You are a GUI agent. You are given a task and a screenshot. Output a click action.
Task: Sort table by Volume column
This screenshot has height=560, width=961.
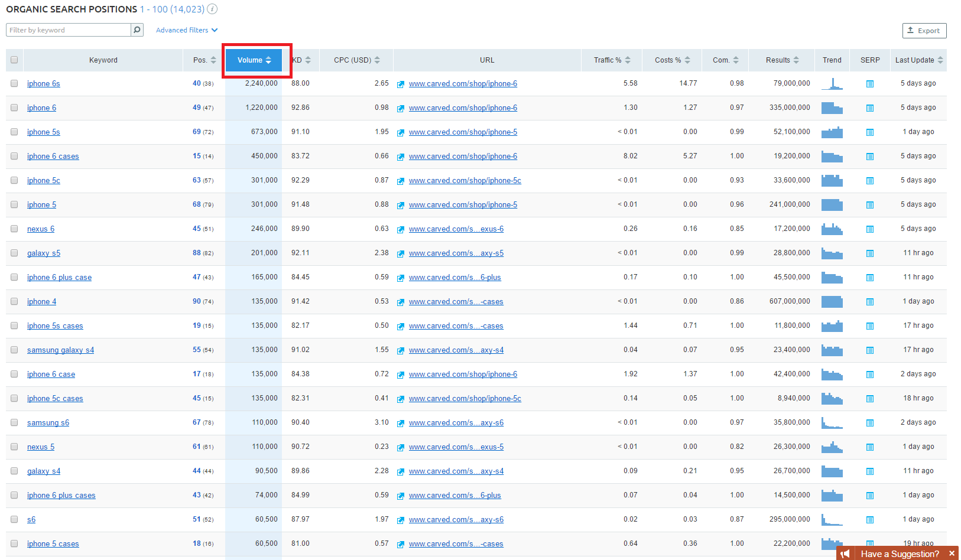pyautogui.click(x=254, y=60)
